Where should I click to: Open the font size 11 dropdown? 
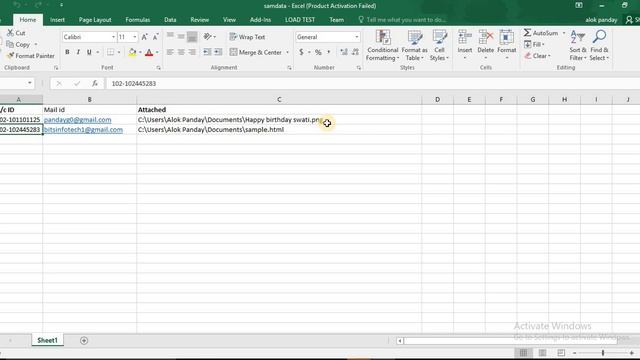(x=135, y=37)
